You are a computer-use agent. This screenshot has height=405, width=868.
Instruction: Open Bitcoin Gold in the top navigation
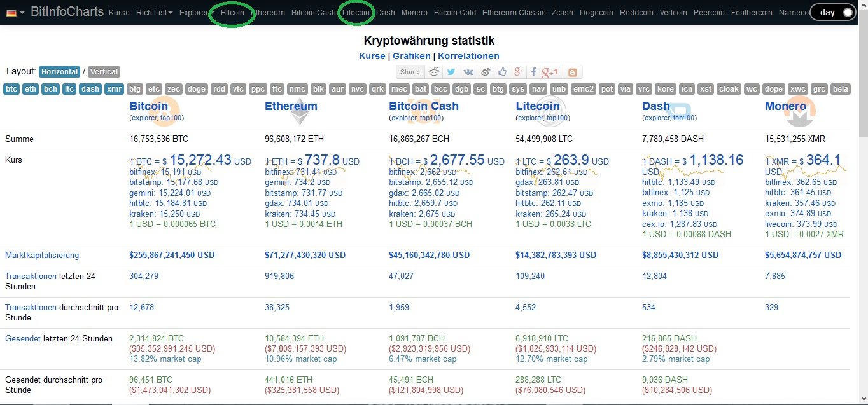pos(455,12)
